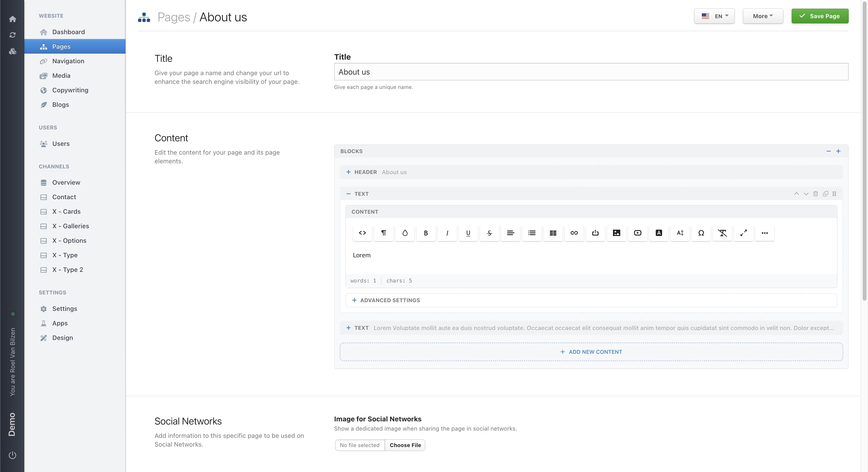Go to Navigation in the sidebar
Viewport: 868px width, 472px height.
[68, 61]
